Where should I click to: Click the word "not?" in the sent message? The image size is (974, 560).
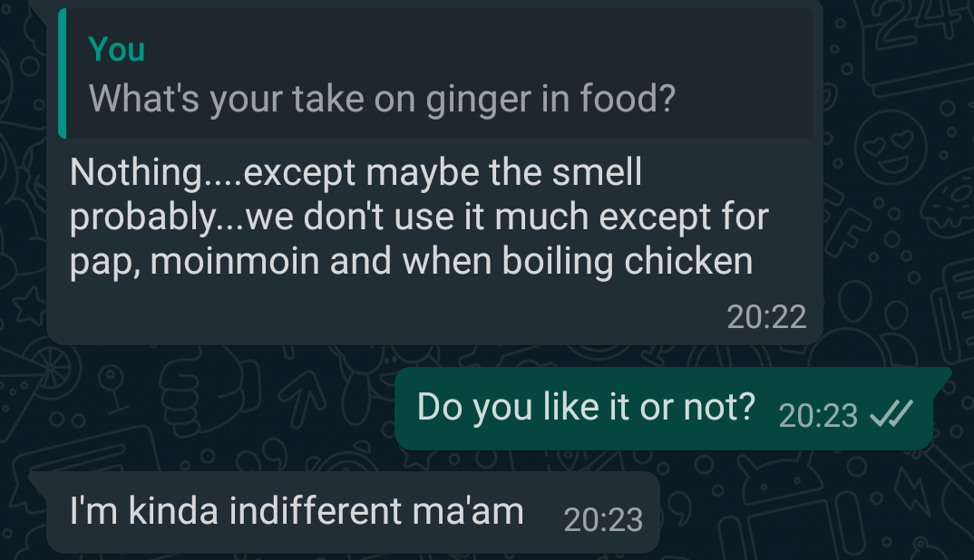[718, 408]
